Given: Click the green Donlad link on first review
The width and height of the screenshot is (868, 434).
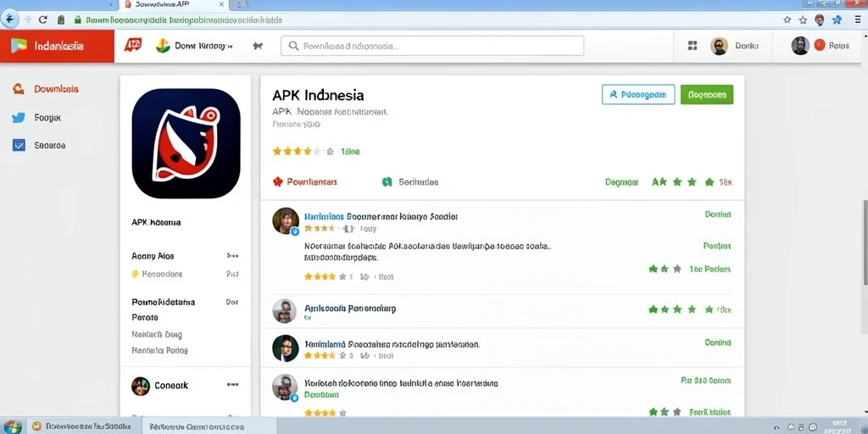Looking at the screenshot, I should 718,214.
